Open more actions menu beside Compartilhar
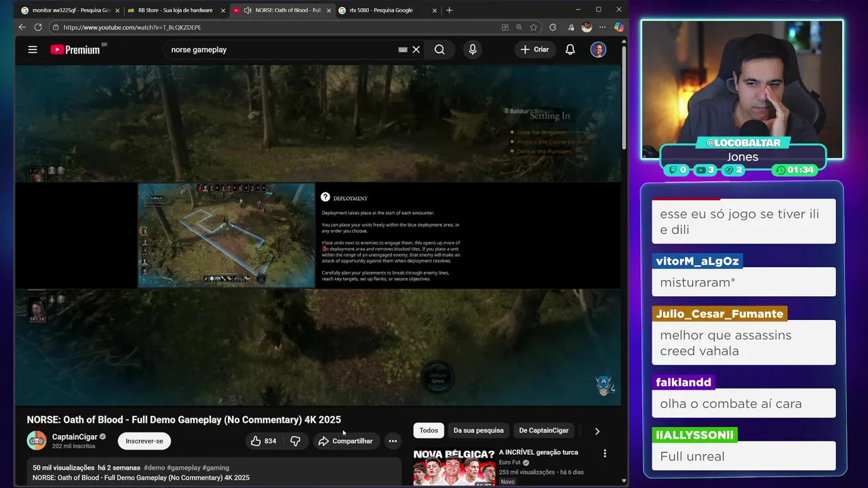Viewport: 868px width, 488px height. pyautogui.click(x=393, y=441)
